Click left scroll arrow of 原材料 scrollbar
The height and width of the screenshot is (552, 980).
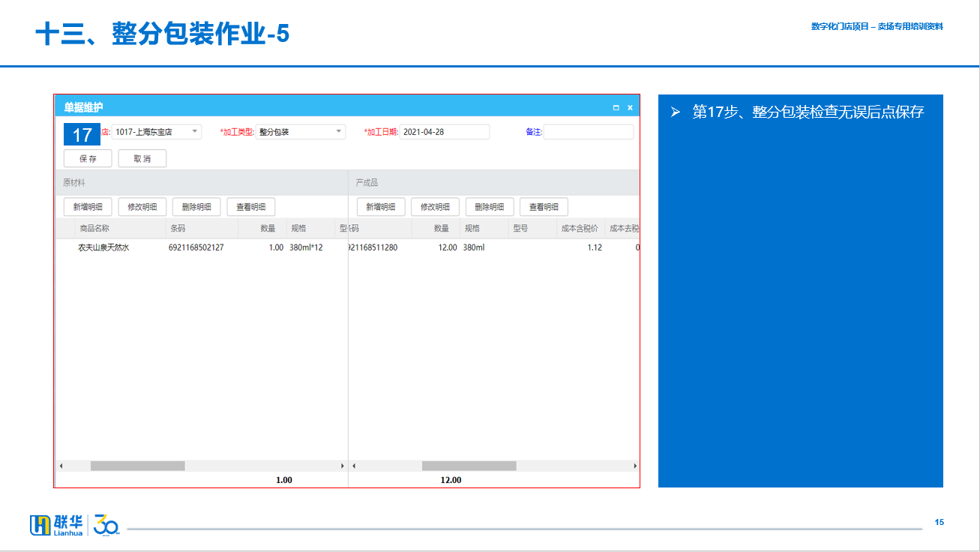pyautogui.click(x=61, y=466)
